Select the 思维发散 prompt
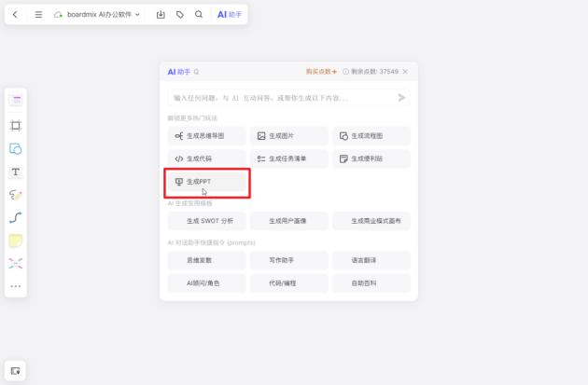588x385 pixels. [x=206, y=260]
